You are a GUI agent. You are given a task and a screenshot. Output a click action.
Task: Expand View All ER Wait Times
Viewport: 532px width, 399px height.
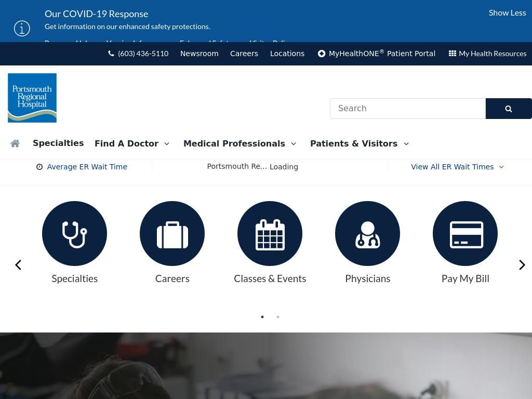point(453,167)
